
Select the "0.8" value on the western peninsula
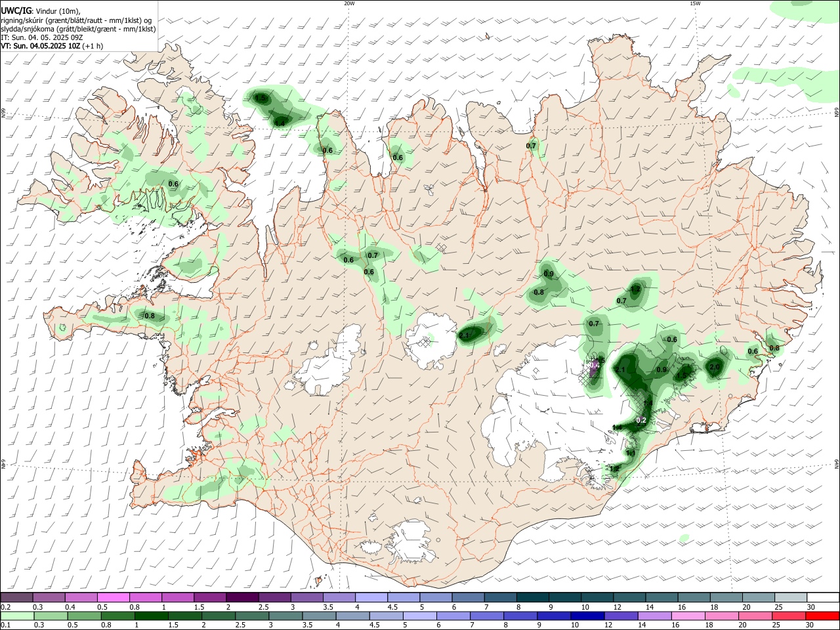(x=150, y=316)
